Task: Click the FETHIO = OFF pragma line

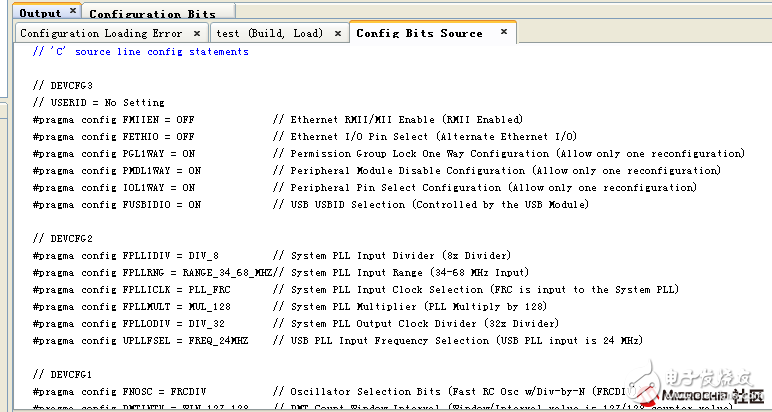Action: [x=113, y=136]
